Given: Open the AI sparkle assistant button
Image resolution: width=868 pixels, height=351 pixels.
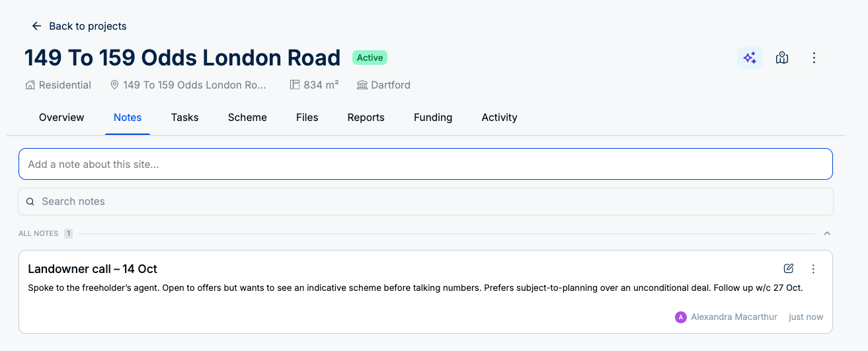Looking at the screenshot, I should coord(750,58).
